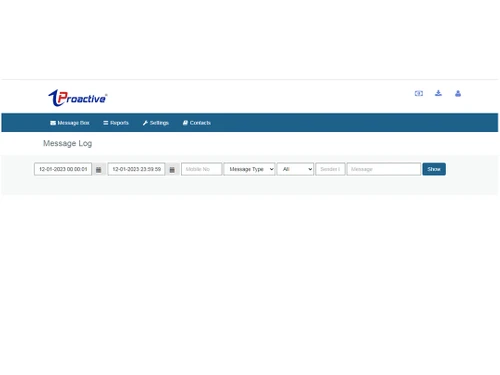Focus the start date field 12-01-2023 00:00:01

coord(63,169)
